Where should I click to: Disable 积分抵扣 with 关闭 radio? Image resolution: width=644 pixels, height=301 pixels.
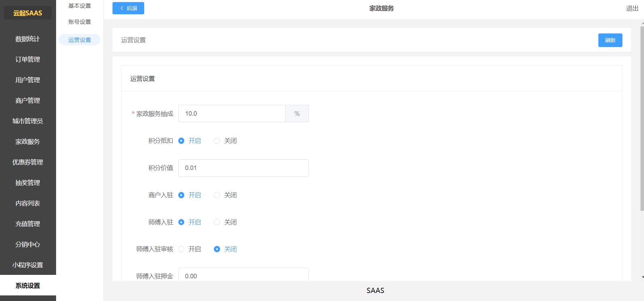[x=225, y=141]
